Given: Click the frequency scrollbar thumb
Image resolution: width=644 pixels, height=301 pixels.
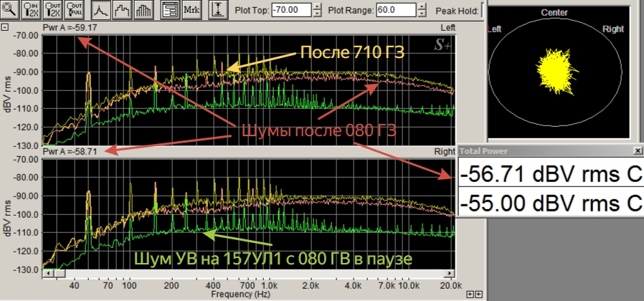Looking at the screenshot, I should pyautogui.click(x=60, y=274).
